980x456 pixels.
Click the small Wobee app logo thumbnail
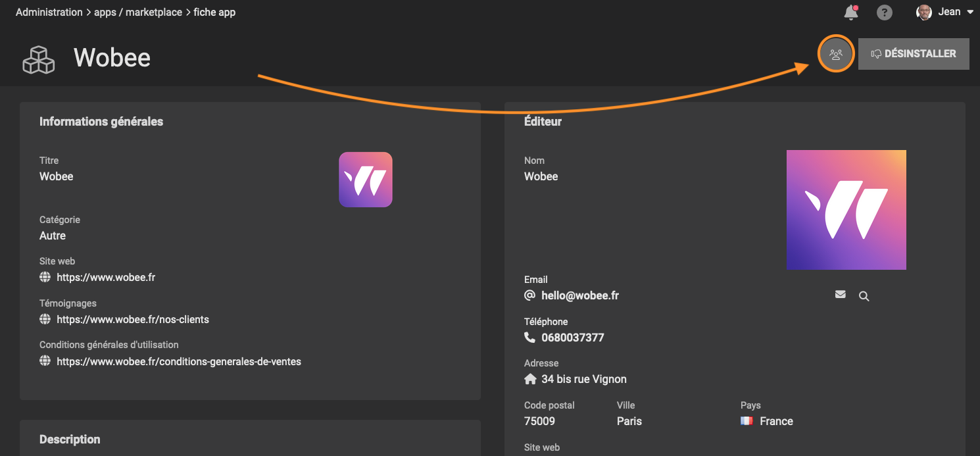[x=366, y=180]
